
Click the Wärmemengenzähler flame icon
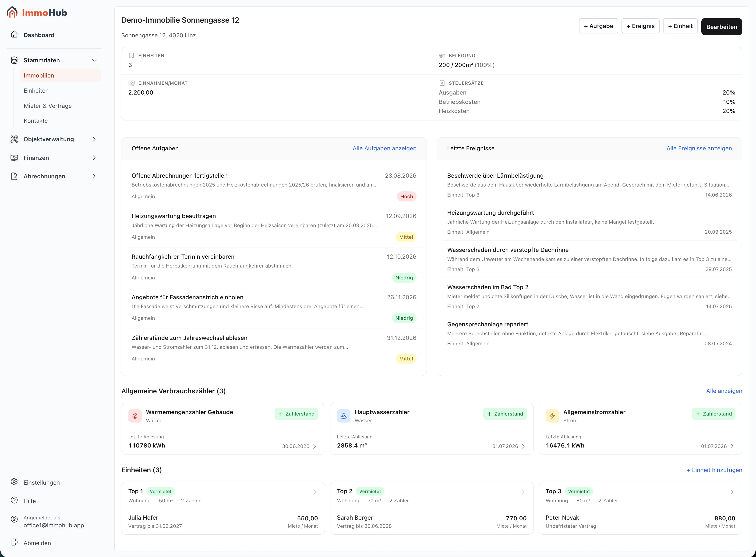pyautogui.click(x=135, y=416)
